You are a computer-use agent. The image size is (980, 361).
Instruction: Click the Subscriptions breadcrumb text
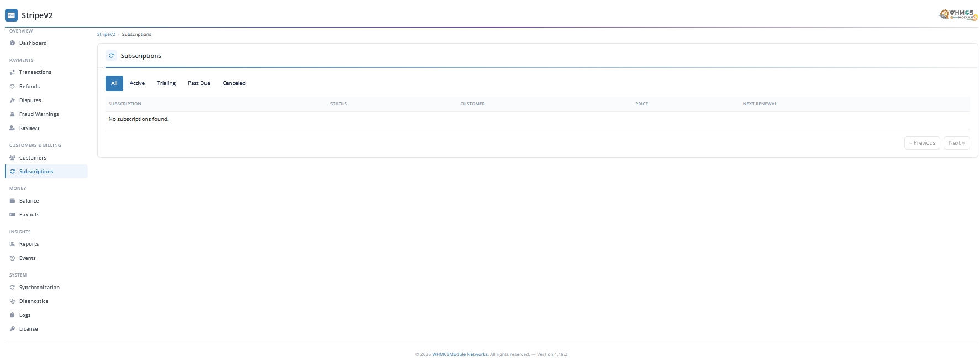136,34
